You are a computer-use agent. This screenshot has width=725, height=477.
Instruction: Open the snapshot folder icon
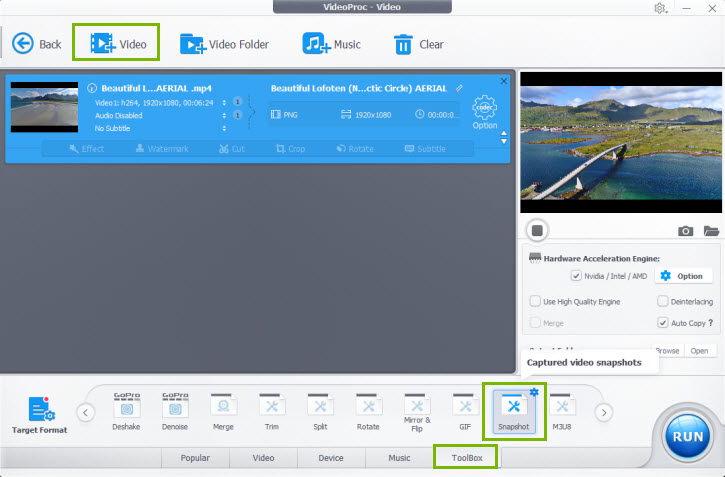(x=711, y=231)
